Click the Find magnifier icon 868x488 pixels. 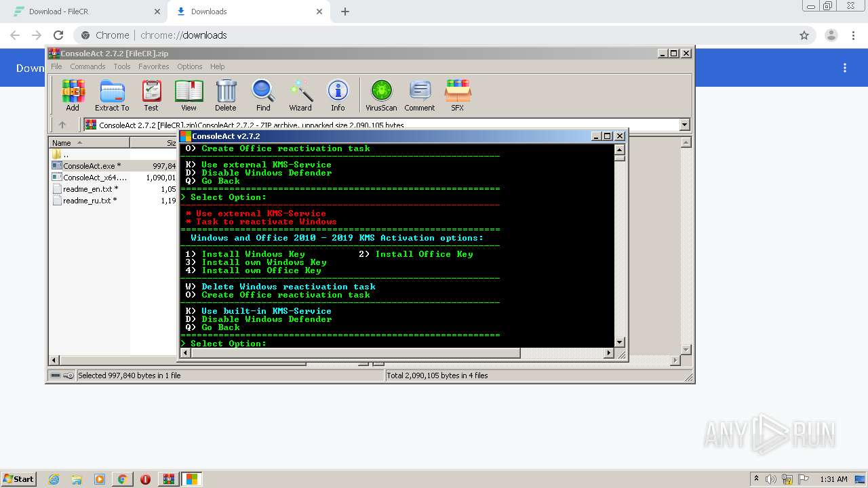click(263, 95)
